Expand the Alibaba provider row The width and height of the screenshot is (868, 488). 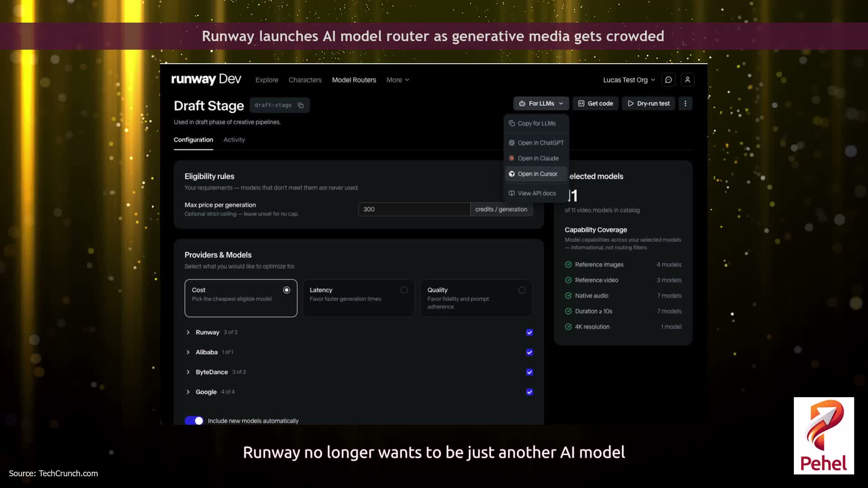pos(188,352)
